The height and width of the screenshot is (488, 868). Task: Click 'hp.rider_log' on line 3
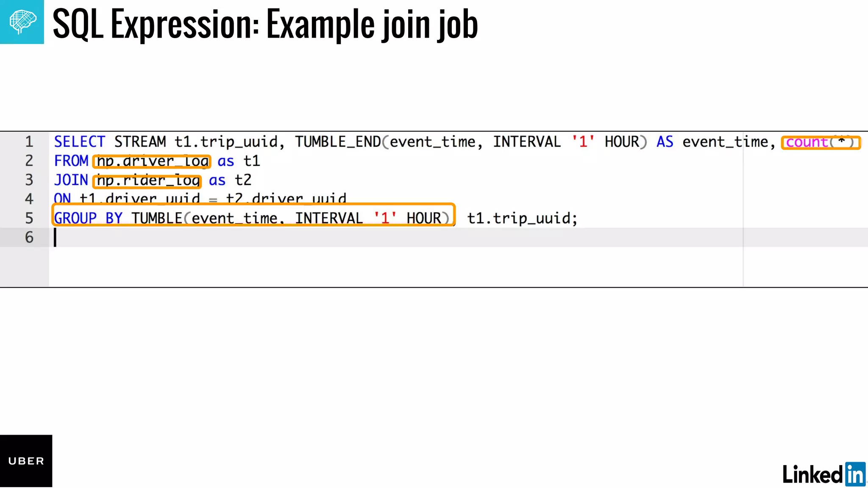147,181
